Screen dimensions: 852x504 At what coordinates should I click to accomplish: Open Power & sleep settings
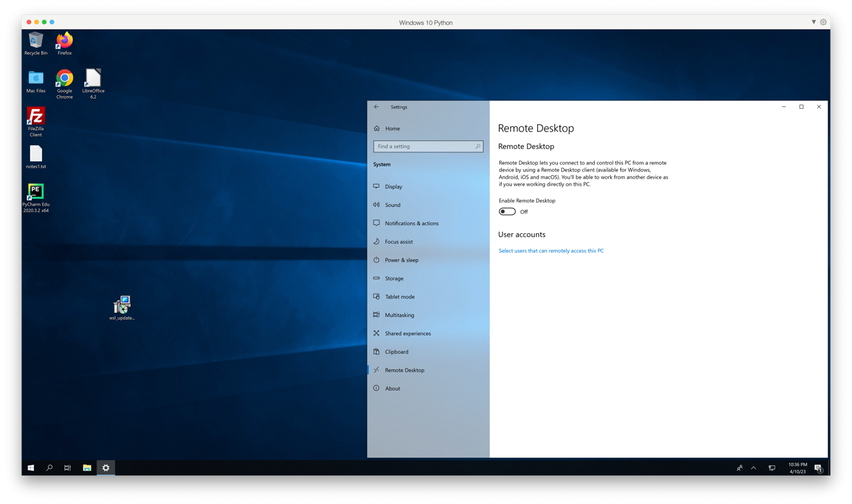(x=428, y=260)
